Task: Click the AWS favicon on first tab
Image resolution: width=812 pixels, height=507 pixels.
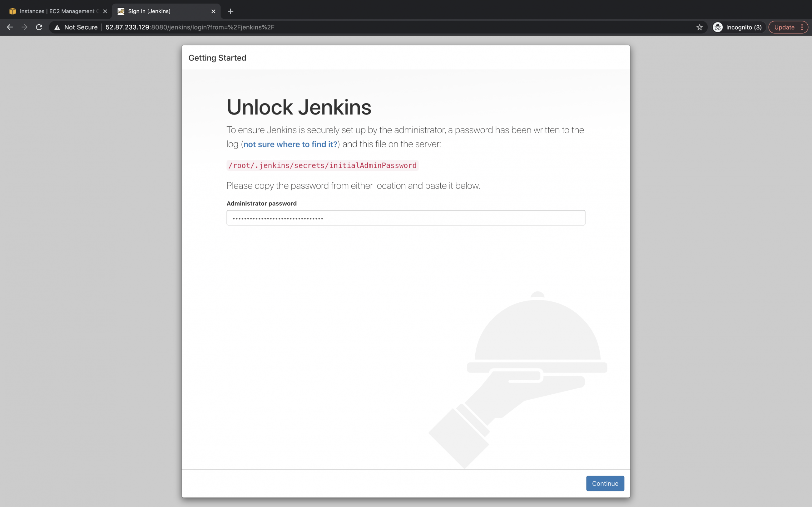Action: [x=12, y=11]
